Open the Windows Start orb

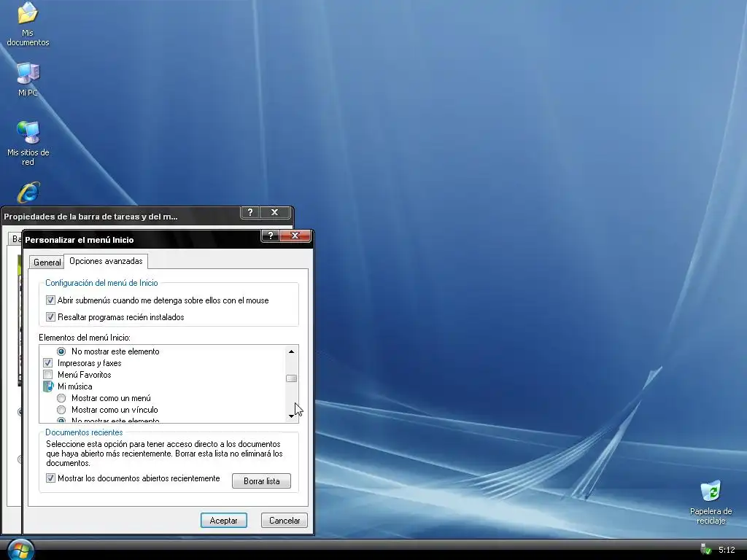(x=20, y=550)
